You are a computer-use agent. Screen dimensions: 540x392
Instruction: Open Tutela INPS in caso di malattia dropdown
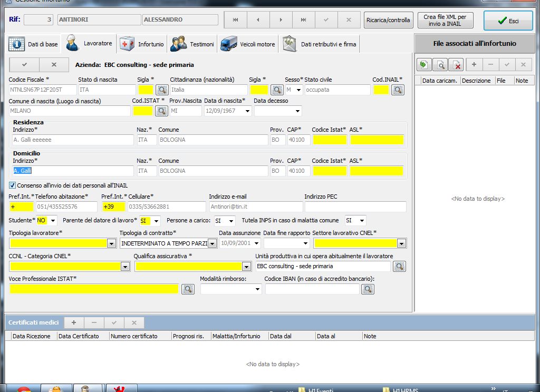pyautogui.click(x=362, y=221)
